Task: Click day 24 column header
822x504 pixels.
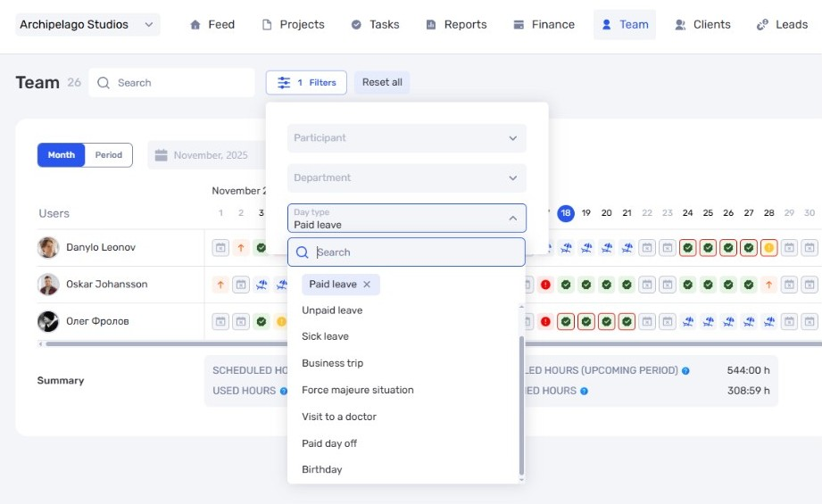Action: [x=688, y=212]
